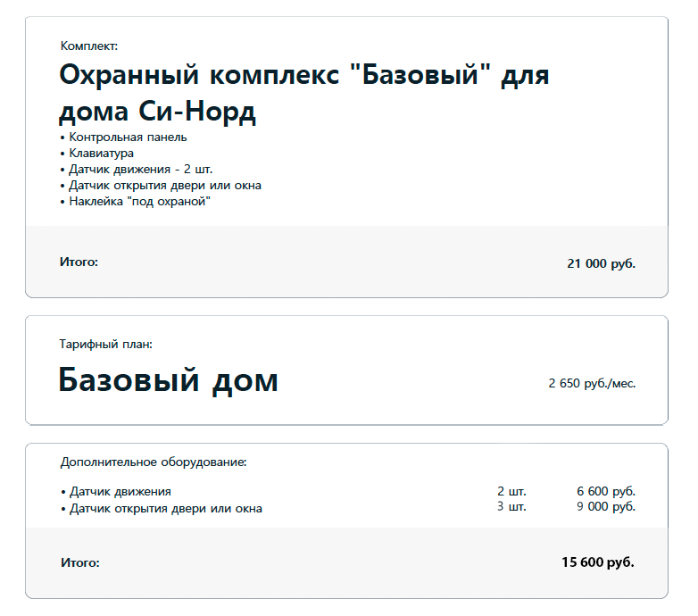This screenshot has height=616, width=698.
Task: Click the 21 000 руб. kit total
Action: [601, 263]
